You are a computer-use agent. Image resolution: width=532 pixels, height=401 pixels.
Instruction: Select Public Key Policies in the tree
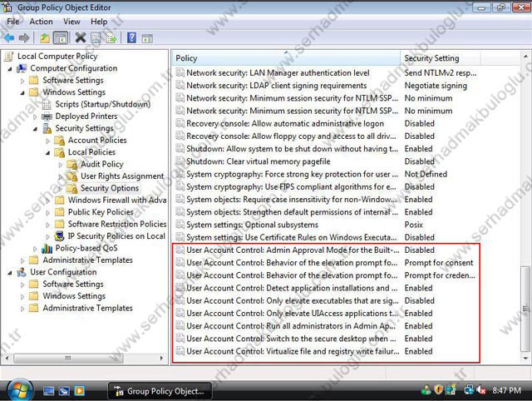coord(101,212)
